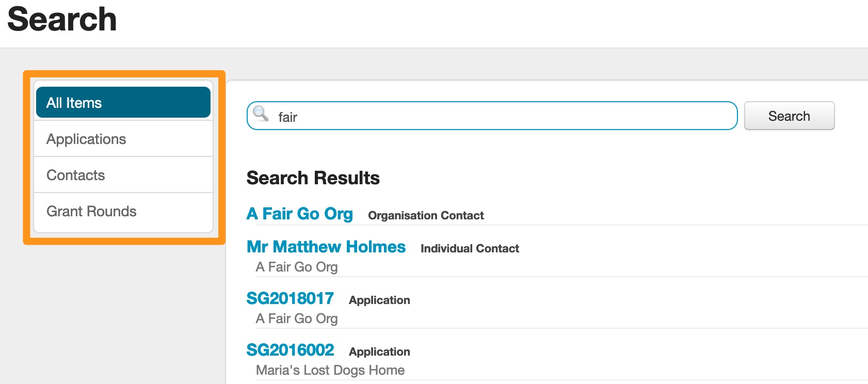Click the Individual Contact label
Screen dimensions: 868x384
click(x=470, y=249)
